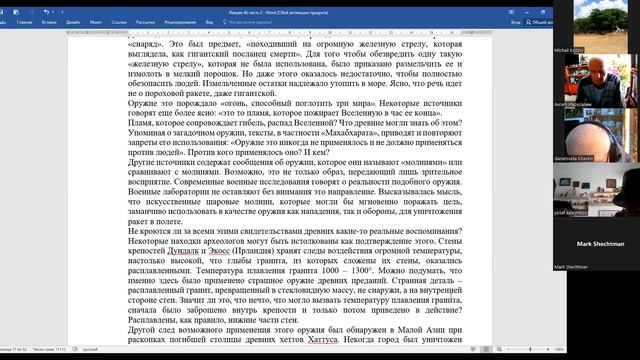Click the Общий доступ share button
The image size is (640, 360).
539,22
